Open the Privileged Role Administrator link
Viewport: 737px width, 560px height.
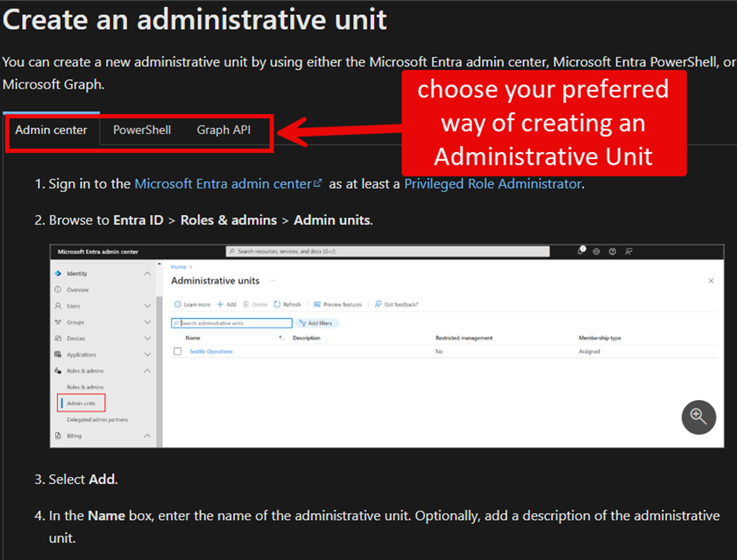[492, 184]
